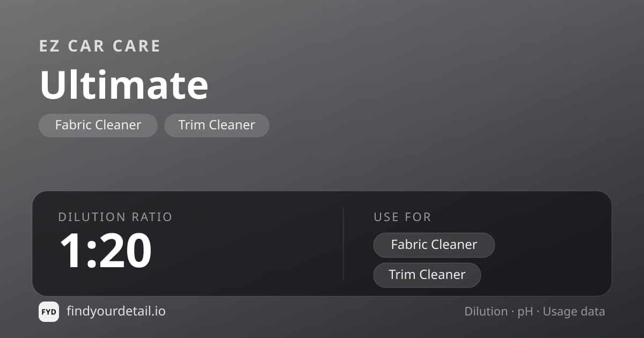Click the FYD logo icon
Screen dimensions: 644x338
[x=49, y=312]
